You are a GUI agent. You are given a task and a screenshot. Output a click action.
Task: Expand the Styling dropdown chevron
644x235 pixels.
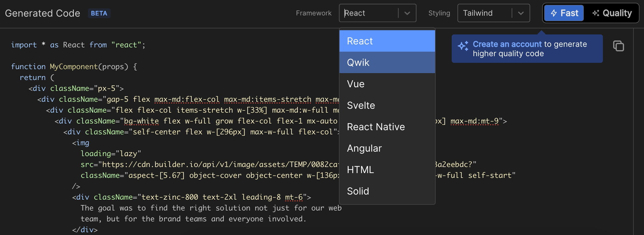[521, 13]
